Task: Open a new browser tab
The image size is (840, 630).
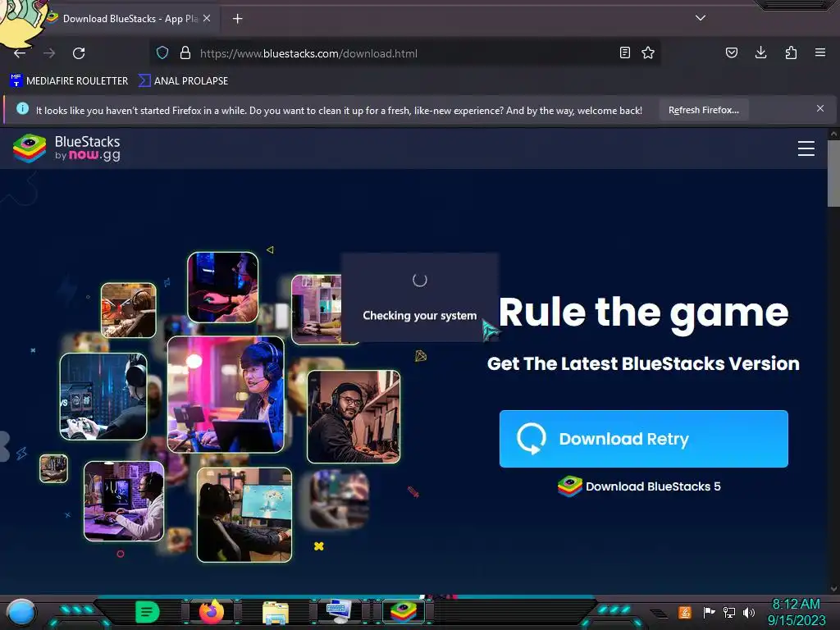Action: pos(237,19)
